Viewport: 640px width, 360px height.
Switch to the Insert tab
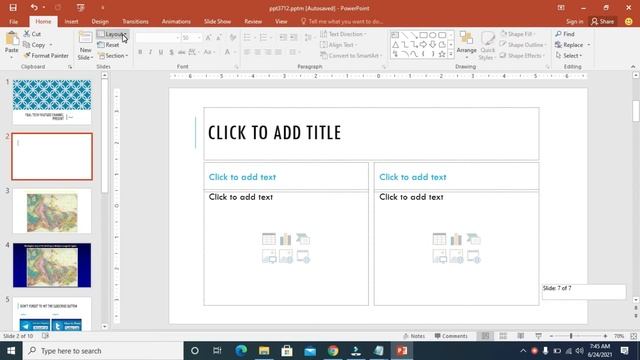point(71,21)
